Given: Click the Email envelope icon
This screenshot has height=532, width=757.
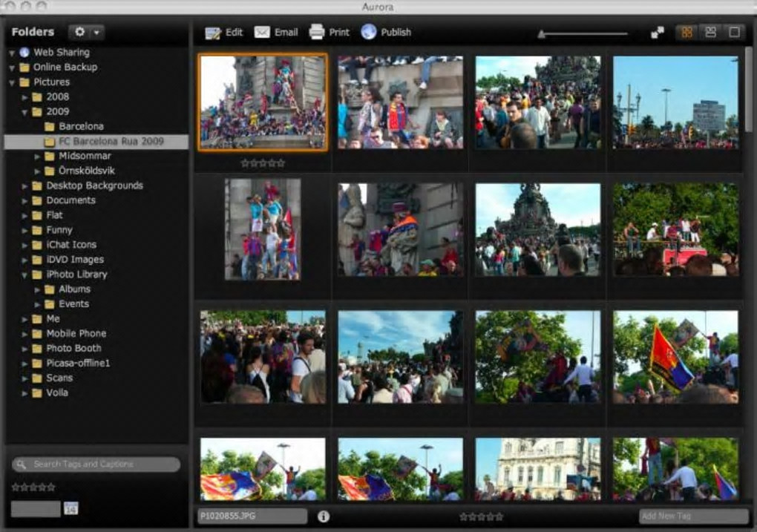Looking at the screenshot, I should coord(262,32).
